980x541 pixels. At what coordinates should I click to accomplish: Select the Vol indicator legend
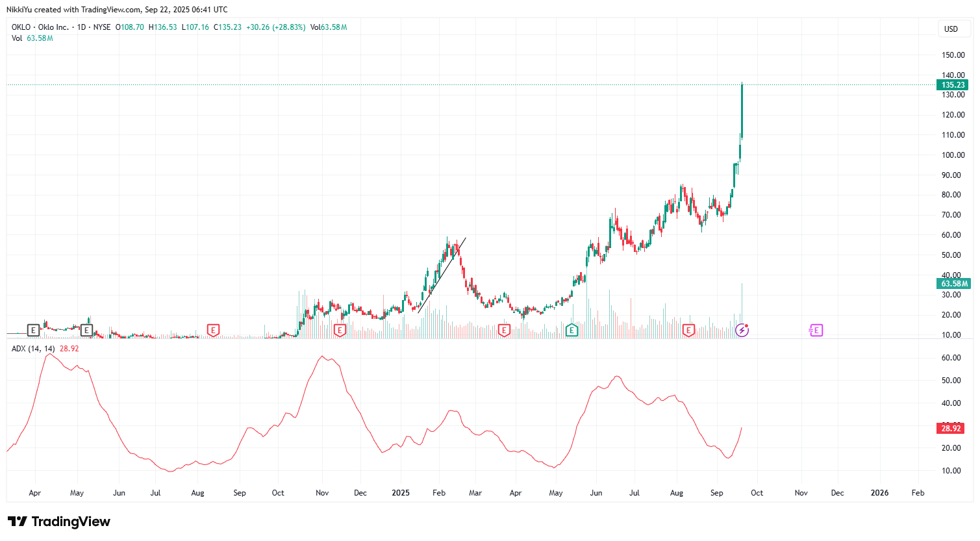click(17, 38)
